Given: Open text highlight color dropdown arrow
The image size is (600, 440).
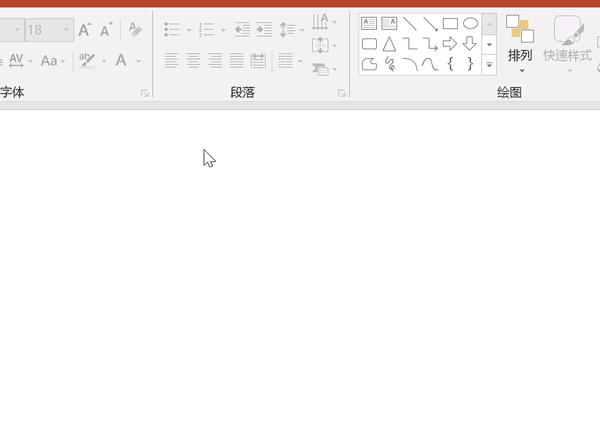Looking at the screenshot, I should [104, 61].
